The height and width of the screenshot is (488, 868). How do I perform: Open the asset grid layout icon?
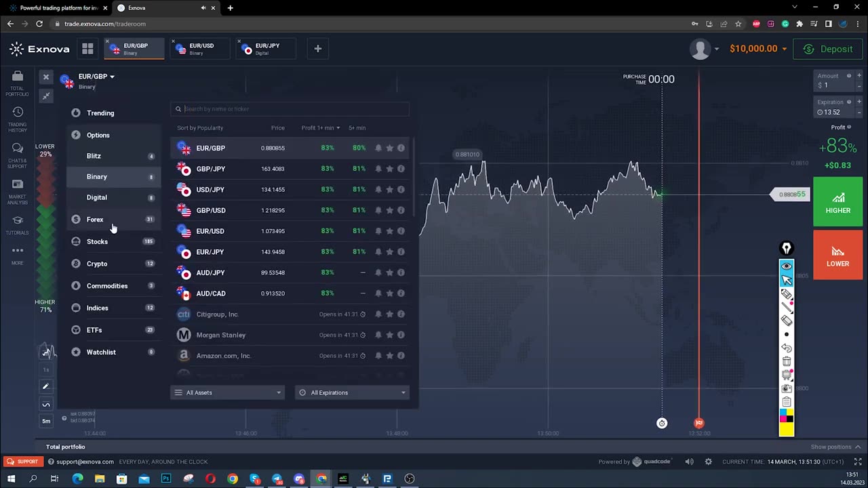(87, 49)
